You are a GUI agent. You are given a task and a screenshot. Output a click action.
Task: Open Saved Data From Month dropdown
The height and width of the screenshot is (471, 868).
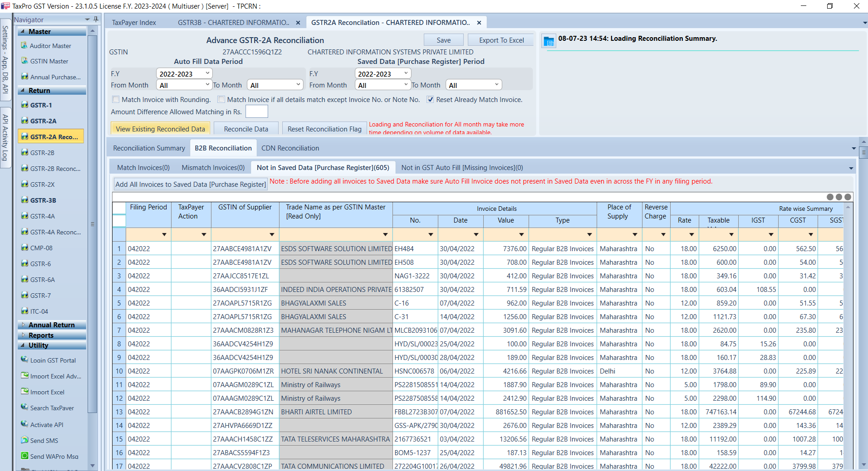(383, 85)
